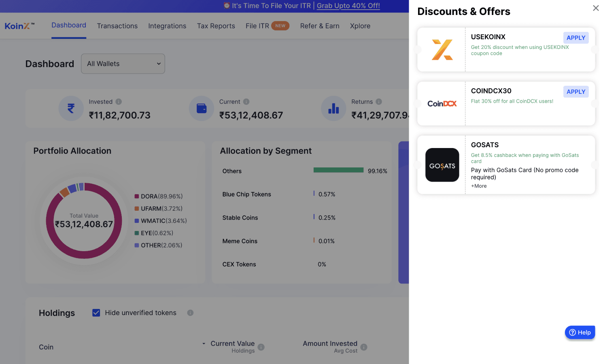Expand +More on the GoSats offer
Screen dimensions: 603x364
point(479,186)
